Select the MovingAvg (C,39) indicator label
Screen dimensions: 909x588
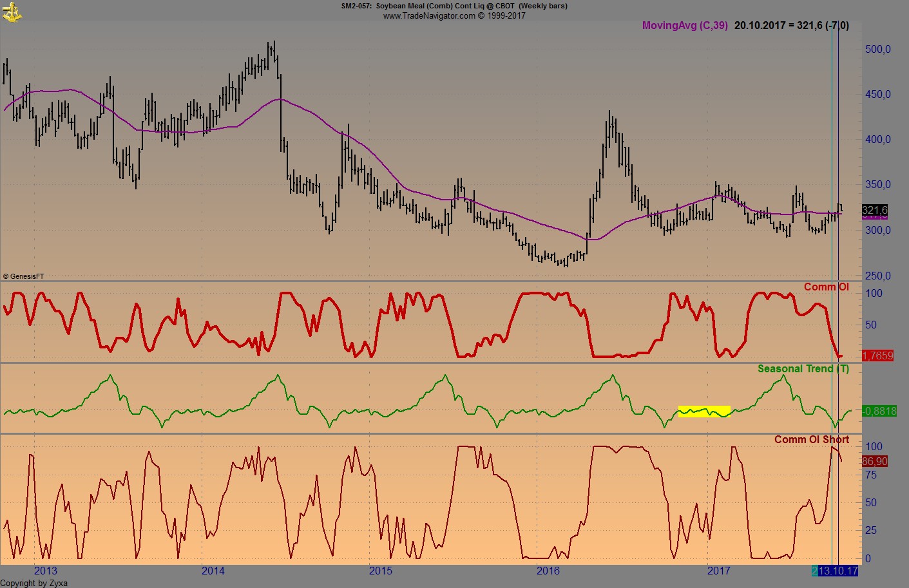point(684,26)
